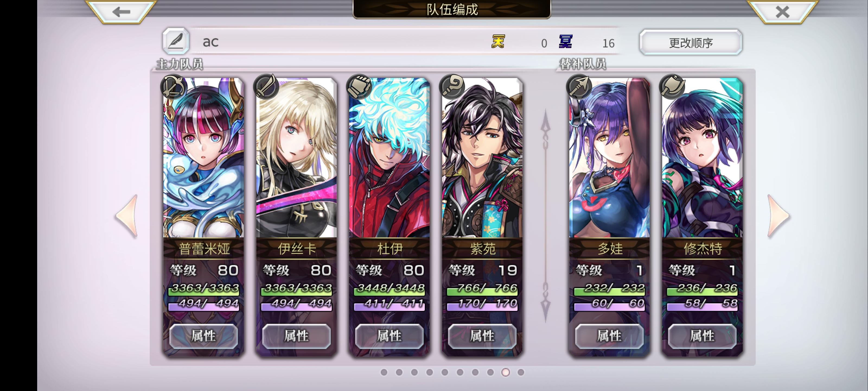Click the bow weapon icon on 普蕾米娅

click(x=173, y=87)
